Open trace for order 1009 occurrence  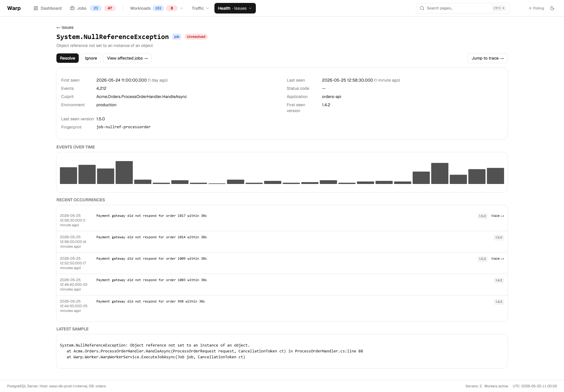coord(498,259)
